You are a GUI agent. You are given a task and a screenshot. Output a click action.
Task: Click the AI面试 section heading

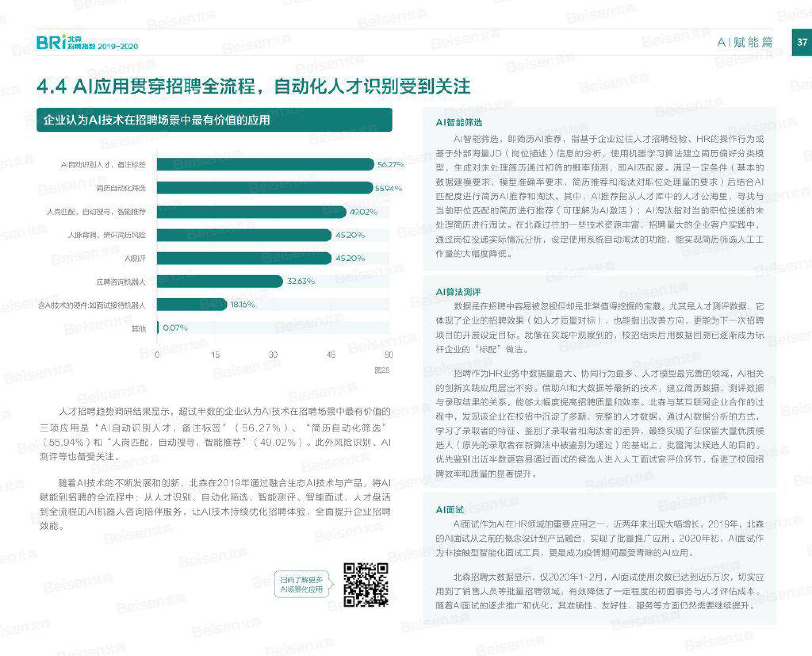[x=450, y=510]
